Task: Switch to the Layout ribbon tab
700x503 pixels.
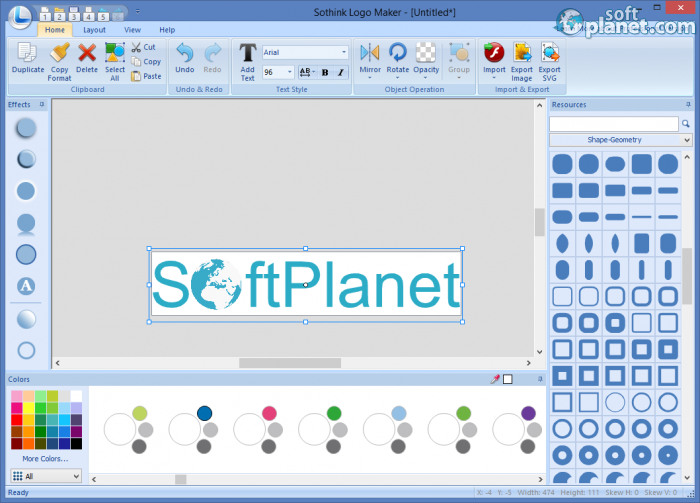Action: [94, 30]
